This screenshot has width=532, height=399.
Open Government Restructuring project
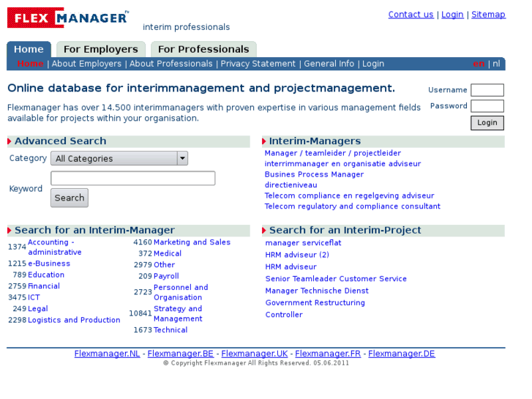(x=315, y=302)
